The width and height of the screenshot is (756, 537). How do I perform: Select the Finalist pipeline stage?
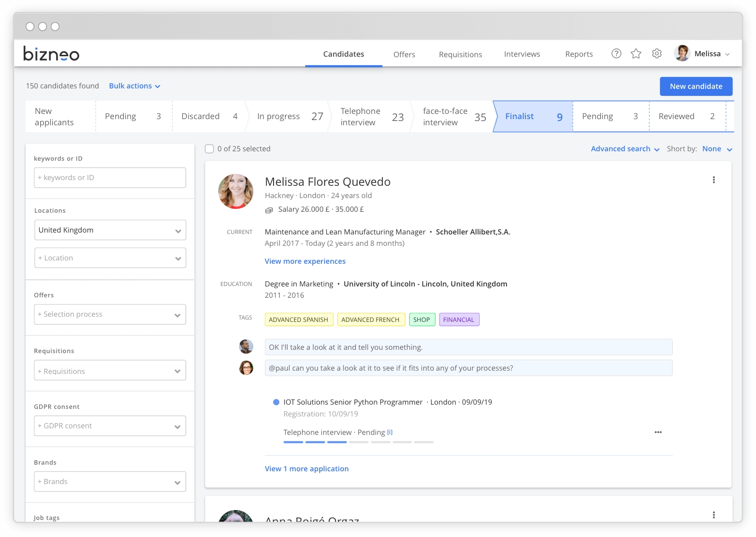533,116
